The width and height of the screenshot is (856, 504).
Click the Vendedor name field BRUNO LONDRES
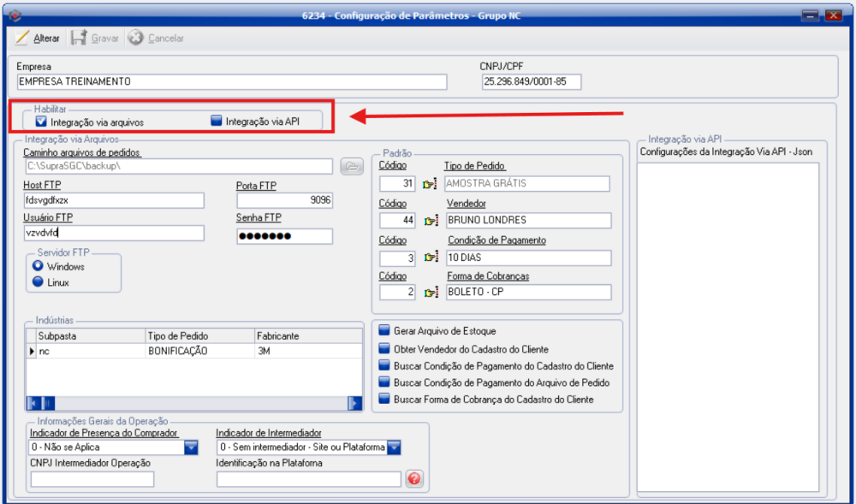527,221
